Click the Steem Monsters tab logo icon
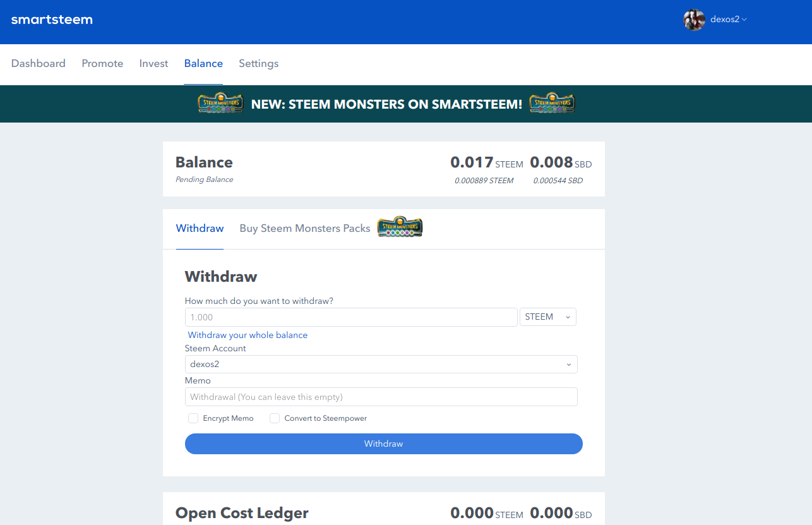This screenshot has width=812, height=525. click(400, 227)
